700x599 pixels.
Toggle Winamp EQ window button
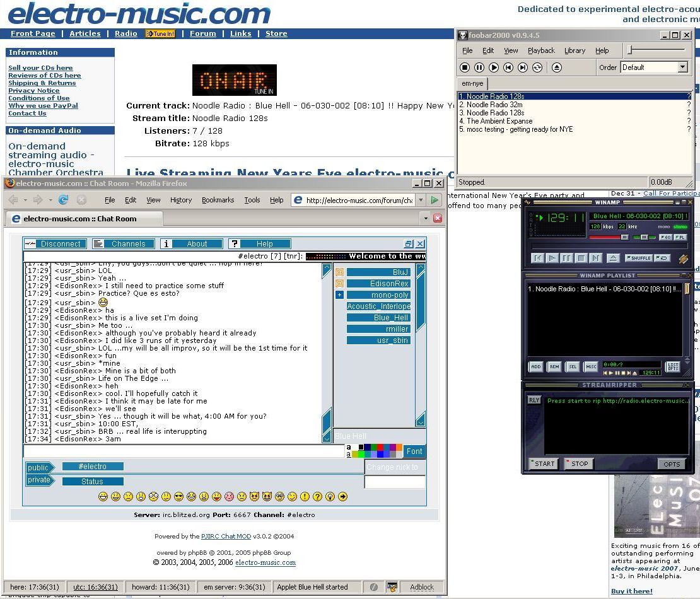click(665, 238)
